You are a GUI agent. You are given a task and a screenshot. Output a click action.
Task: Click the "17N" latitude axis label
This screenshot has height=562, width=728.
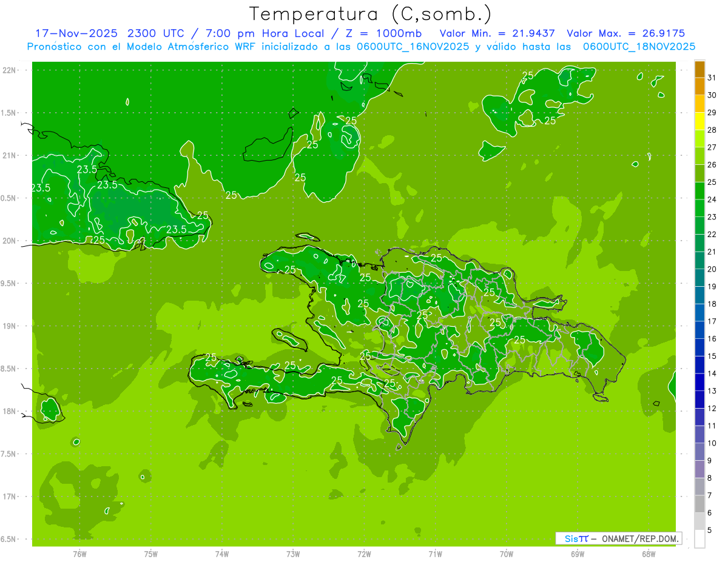click(x=10, y=497)
